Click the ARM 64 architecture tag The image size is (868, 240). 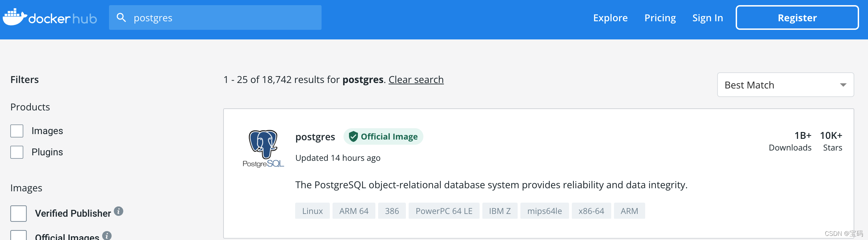(x=354, y=211)
